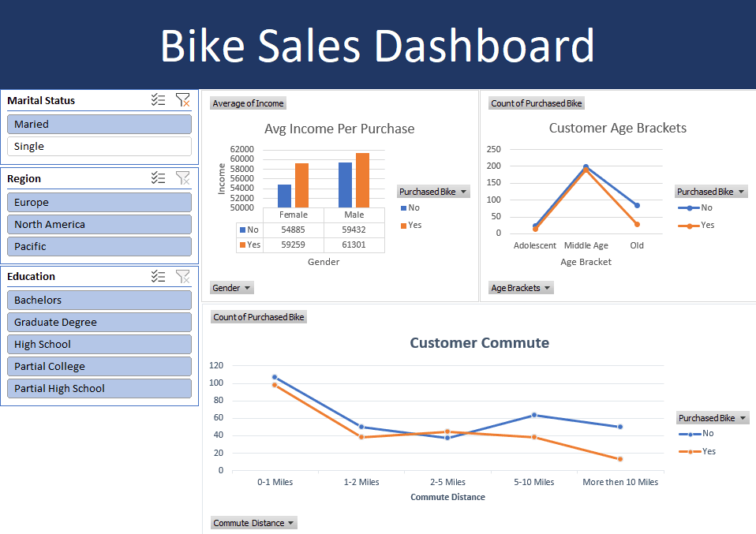Filter Education by Graduate Degree

click(99, 323)
